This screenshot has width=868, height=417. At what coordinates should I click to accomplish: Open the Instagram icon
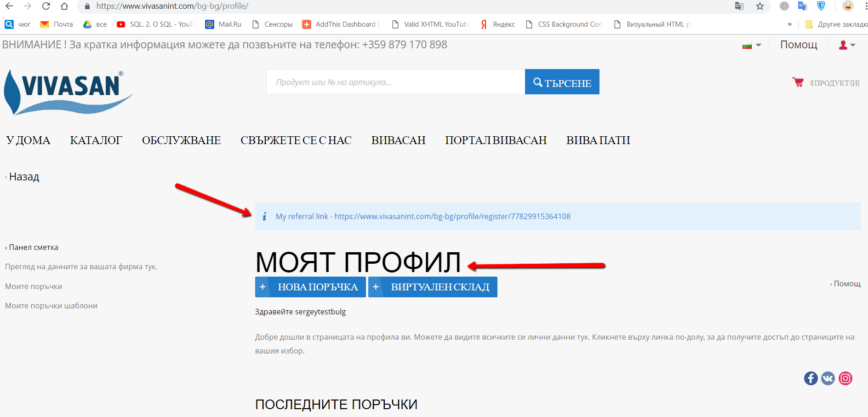click(x=845, y=378)
